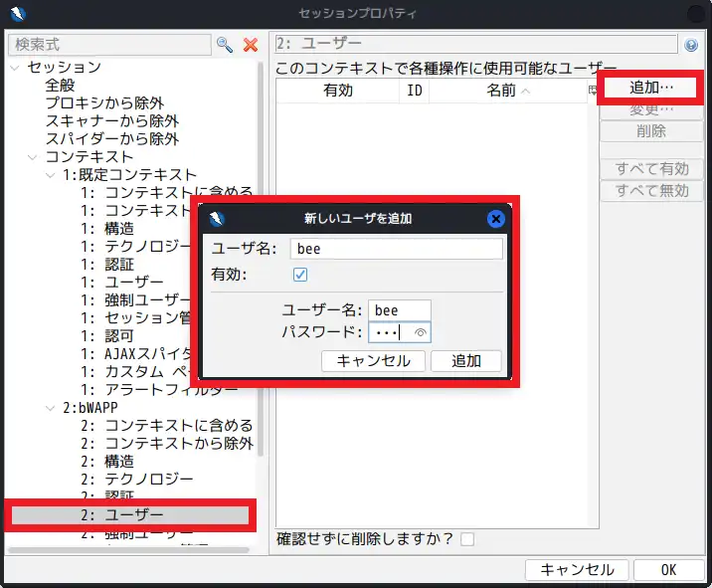Select 2: テクノロジー tree item
The height and width of the screenshot is (588, 712).
pos(136,479)
